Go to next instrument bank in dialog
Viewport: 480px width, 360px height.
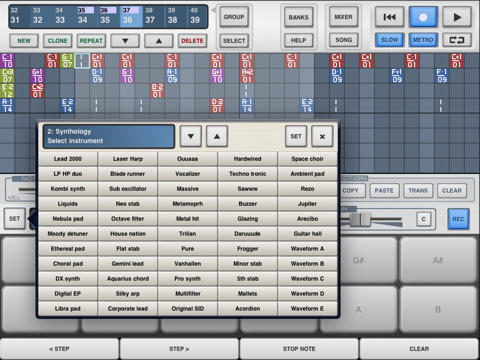(x=217, y=136)
